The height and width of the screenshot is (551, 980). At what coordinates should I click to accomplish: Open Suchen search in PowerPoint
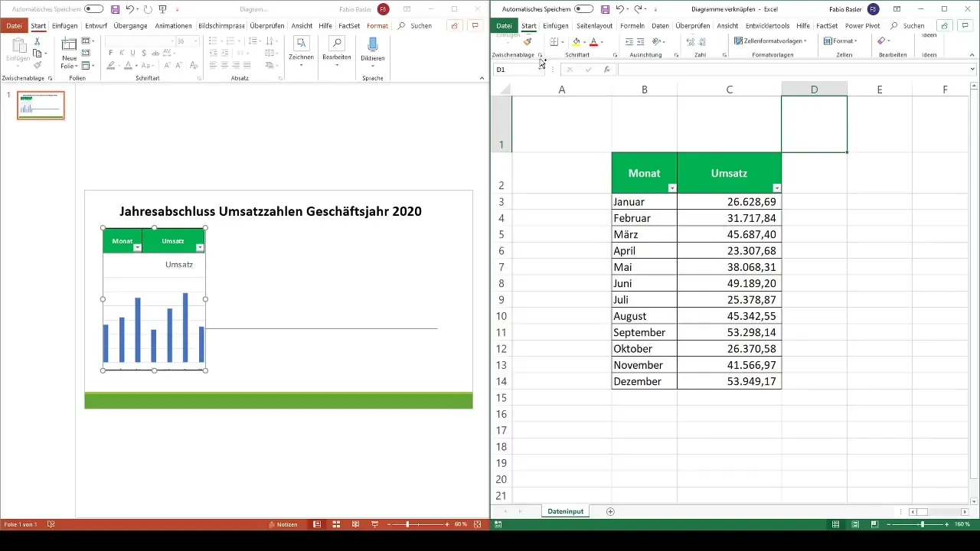click(415, 25)
